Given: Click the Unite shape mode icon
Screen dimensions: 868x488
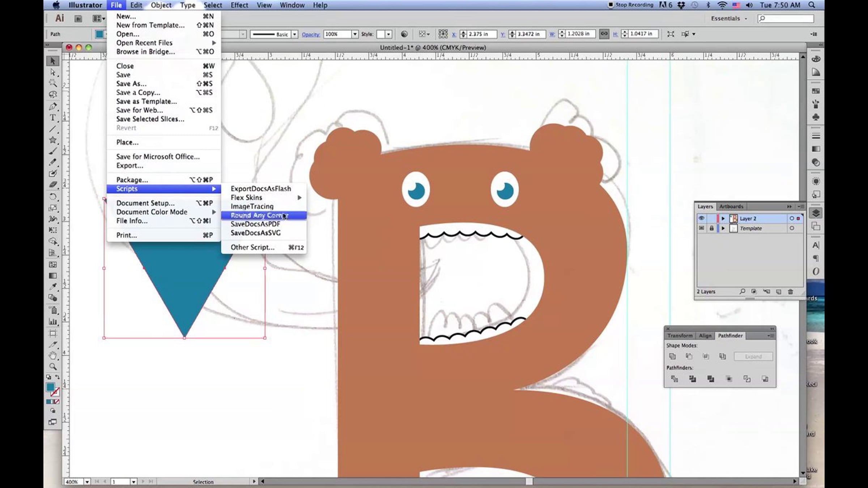Looking at the screenshot, I should 672,356.
